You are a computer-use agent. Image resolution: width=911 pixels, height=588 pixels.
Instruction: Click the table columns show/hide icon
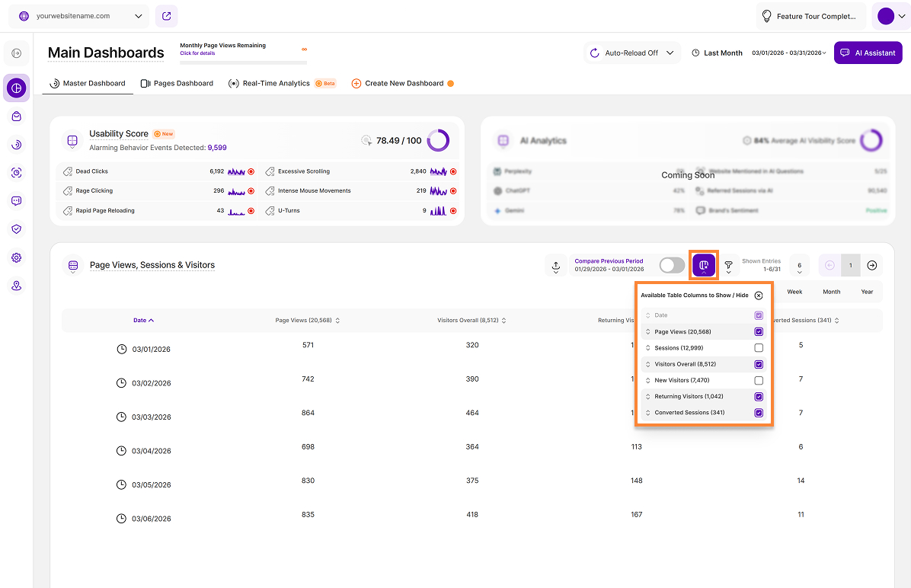click(x=704, y=265)
